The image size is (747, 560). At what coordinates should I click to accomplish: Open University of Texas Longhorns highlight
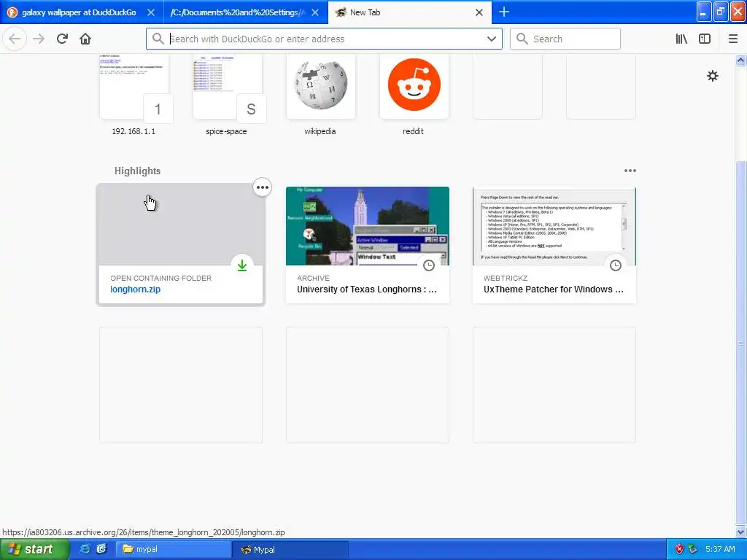point(368,245)
